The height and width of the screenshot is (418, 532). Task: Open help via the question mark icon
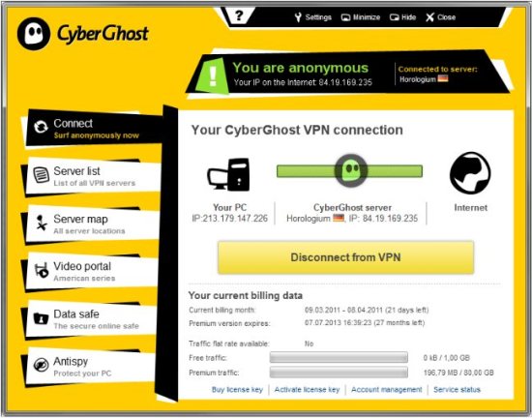(x=239, y=15)
